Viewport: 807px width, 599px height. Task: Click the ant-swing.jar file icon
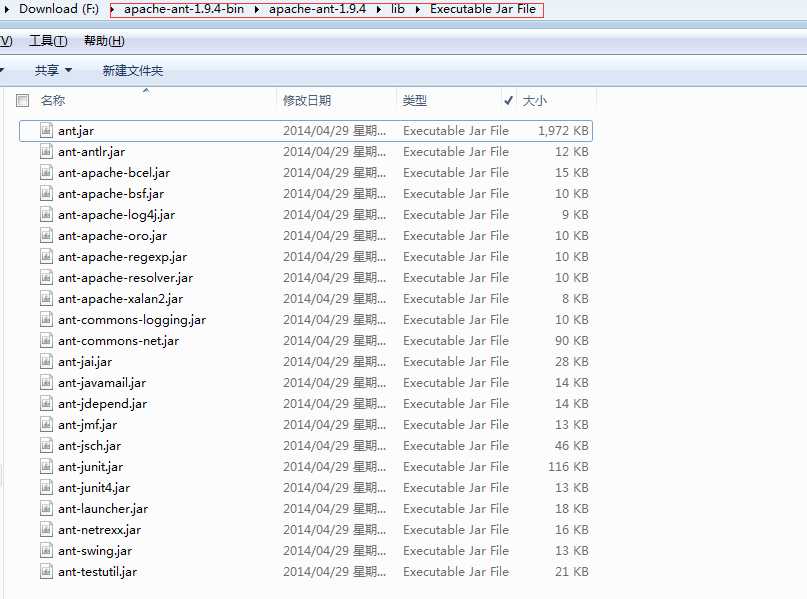pyautogui.click(x=46, y=551)
